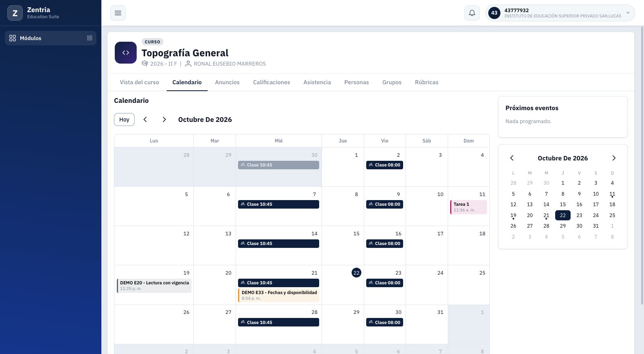
Task: Open DEMO E33 - Fechas y disponibilidad event
Action: coord(279,295)
